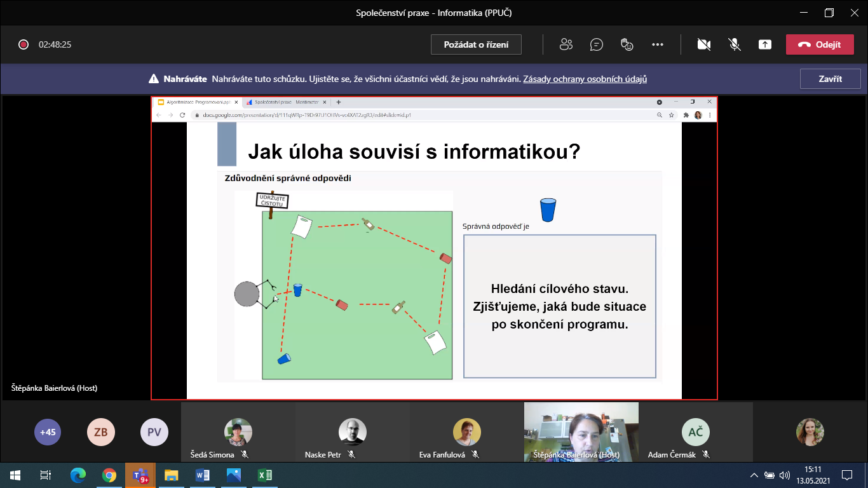The image size is (868, 488).
Task: Open Zásady ochrany osobních údajů link
Action: [x=585, y=79]
